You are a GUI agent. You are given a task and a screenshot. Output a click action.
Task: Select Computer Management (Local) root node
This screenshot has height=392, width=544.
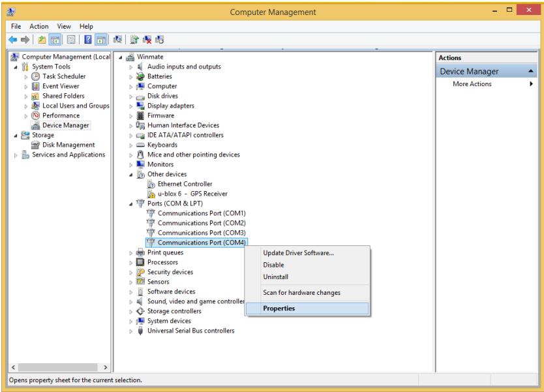click(66, 57)
